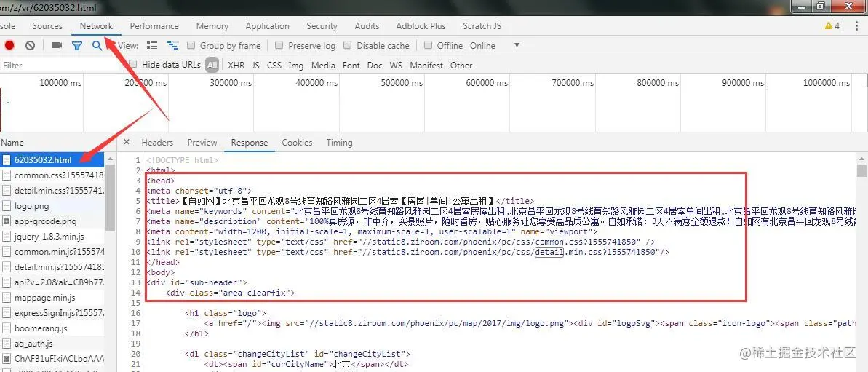Click the warnings count icon showing 4

coord(832,25)
